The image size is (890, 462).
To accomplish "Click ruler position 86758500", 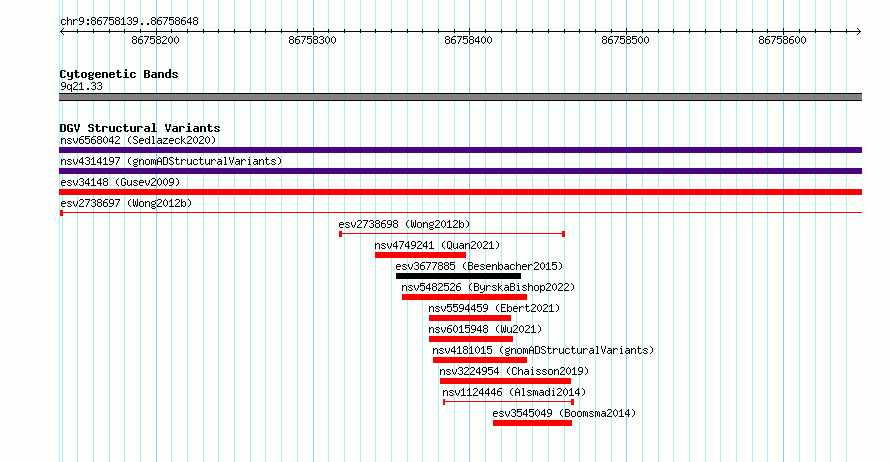I will point(625,40).
